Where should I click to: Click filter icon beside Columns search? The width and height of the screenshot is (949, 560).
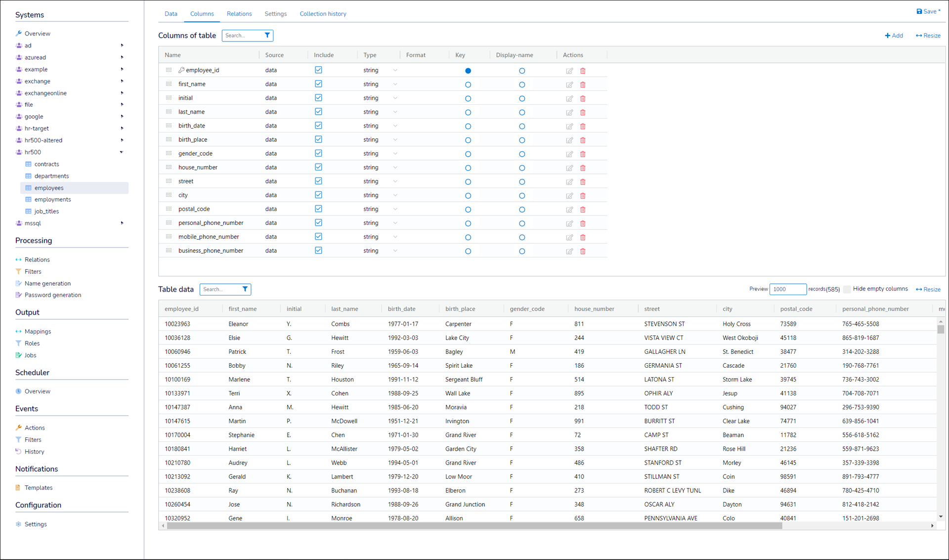pos(267,36)
